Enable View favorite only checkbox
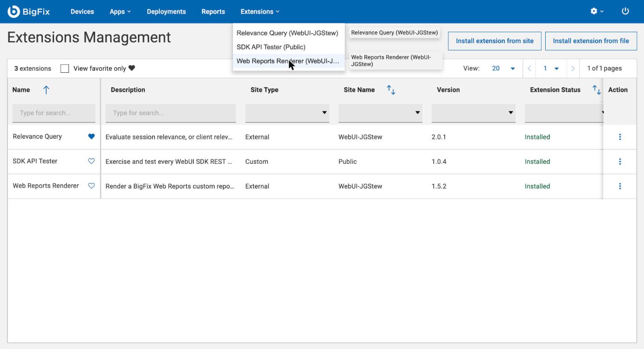644x349 pixels. pyautogui.click(x=65, y=69)
